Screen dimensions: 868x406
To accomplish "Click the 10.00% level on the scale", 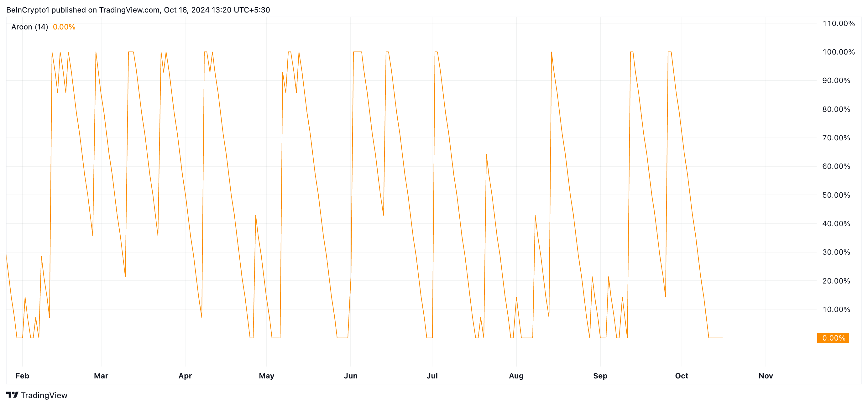I will click(836, 309).
